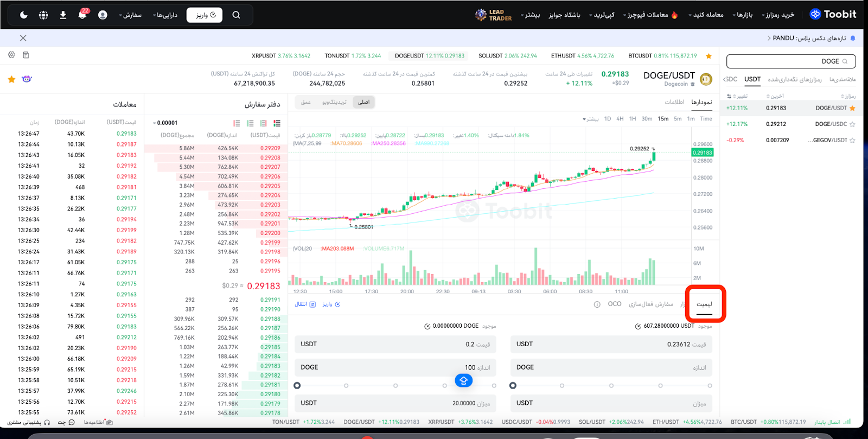
Task: Click sell amount slider start handle
Action: [x=297, y=386]
